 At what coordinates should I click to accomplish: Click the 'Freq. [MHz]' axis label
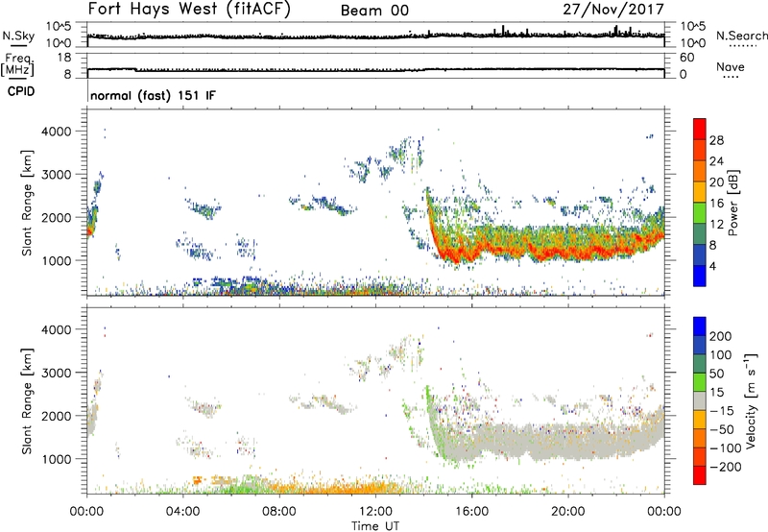[18, 65]
